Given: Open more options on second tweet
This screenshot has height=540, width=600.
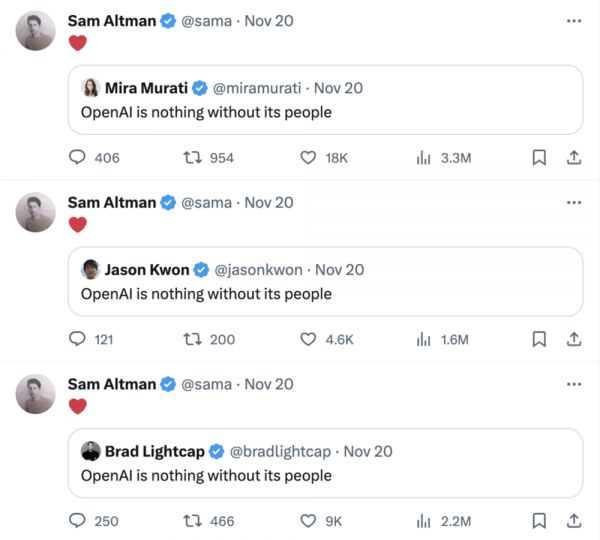Looking at the screenshot, I should click(573, 202).
